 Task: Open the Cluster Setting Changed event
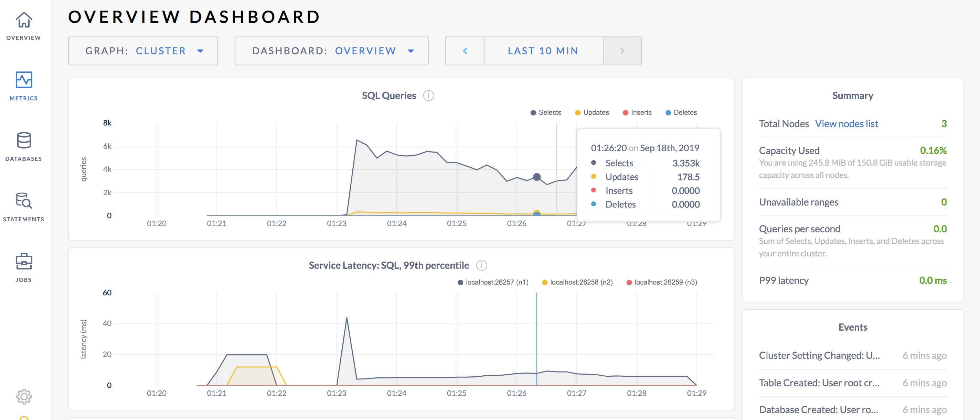(819, 355)
